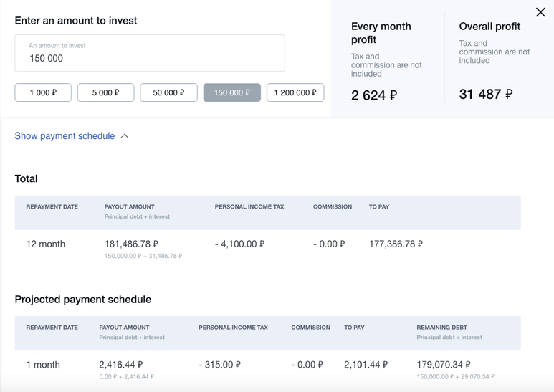This screenshot has width=554, height=392.
Task: Pick the 50 000 ₽ preset amount
Action: 168,92
